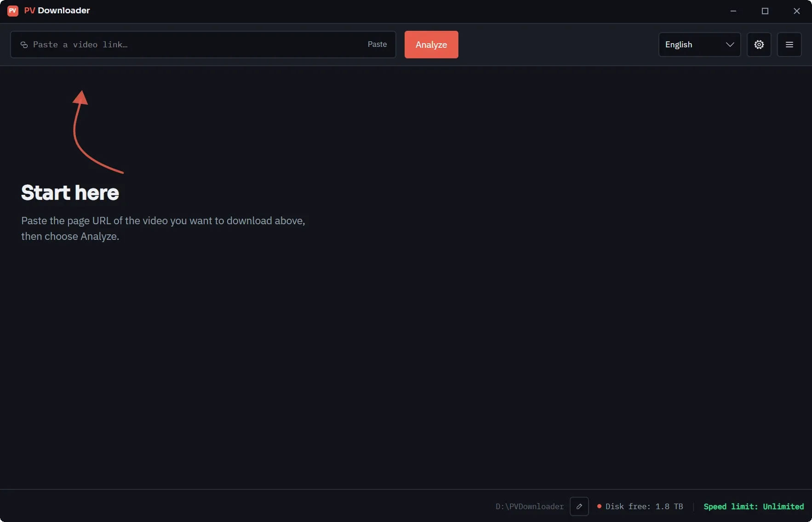Minimize the PV Downloader window
812x522 pixels.
coord(733,11)
